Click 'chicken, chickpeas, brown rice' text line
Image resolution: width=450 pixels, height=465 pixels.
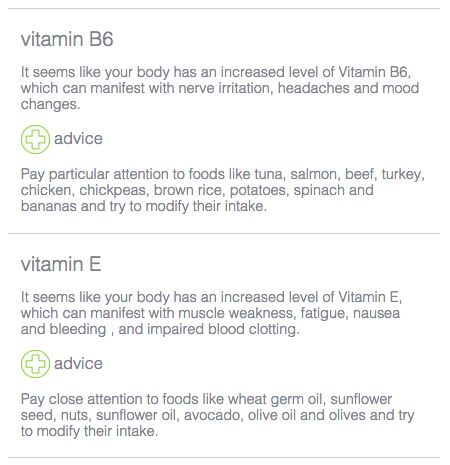click(x=197, y=190)
